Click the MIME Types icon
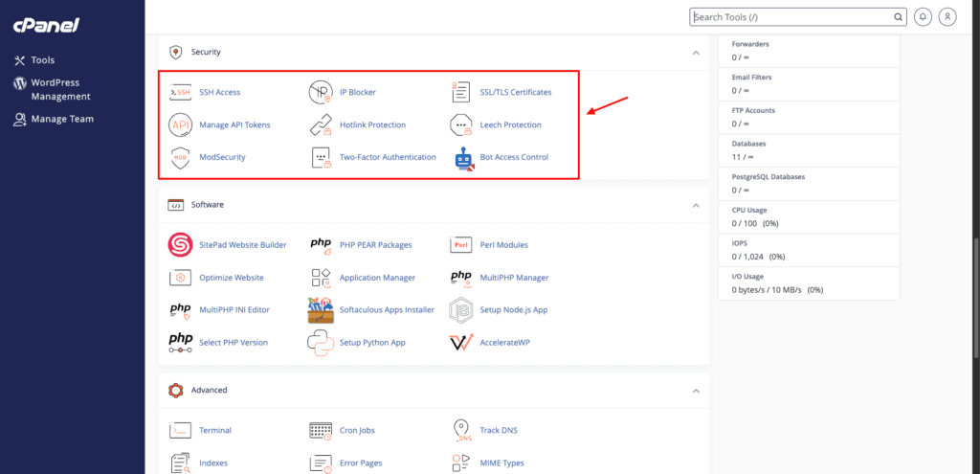The image size is (980, 474). [461, 463]
